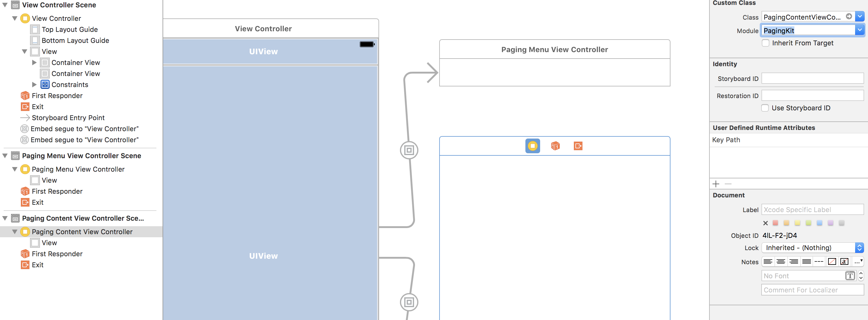This screenshot has width=868, height=320.
Task: Pick the orange label color swatch
Action: (x=786, y=223)
